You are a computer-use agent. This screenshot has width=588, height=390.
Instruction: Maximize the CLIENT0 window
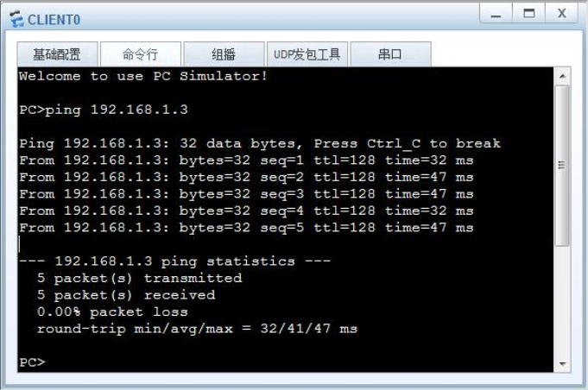(528, 14)
